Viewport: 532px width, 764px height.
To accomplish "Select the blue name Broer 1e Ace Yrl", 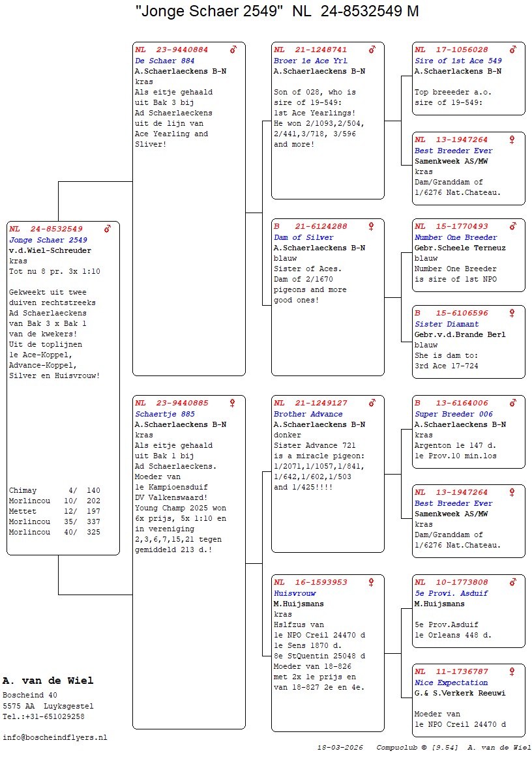I will point(310,61).
